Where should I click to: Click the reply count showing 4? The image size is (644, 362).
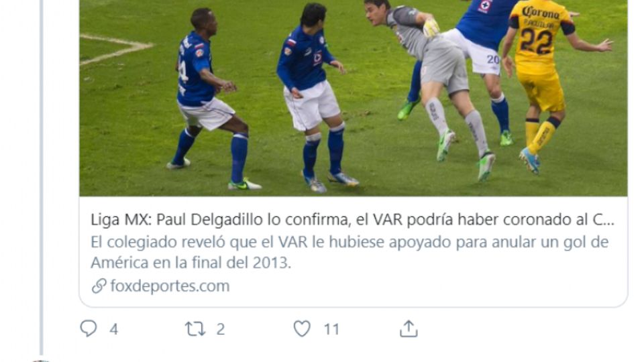pos(114,329)
